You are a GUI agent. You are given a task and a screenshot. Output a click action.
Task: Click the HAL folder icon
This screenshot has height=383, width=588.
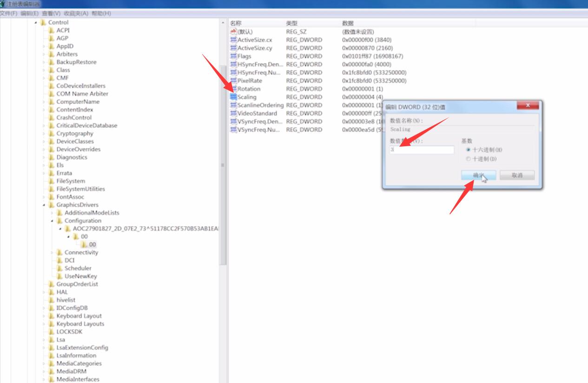click(x=52, y=292)
